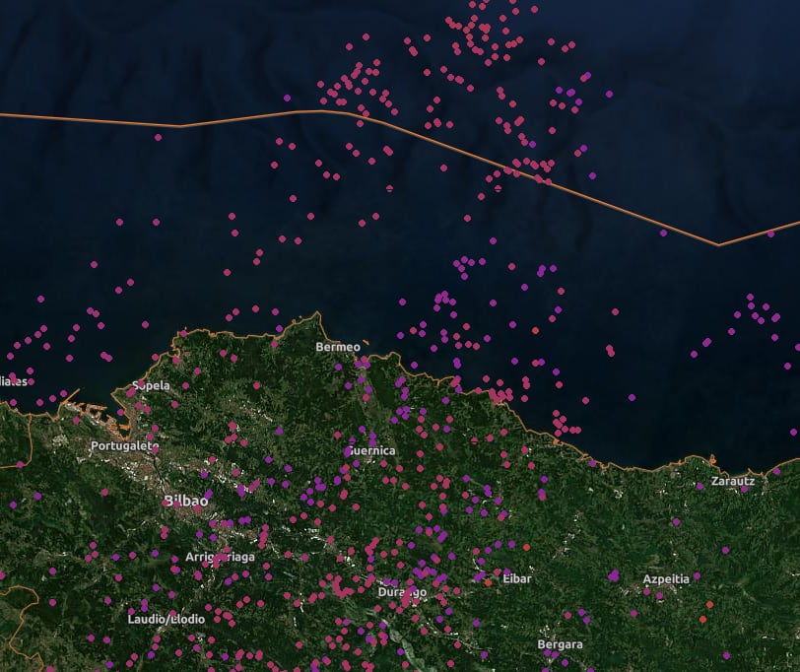Select the Laudio/Llodio town label
The image size is (800, 672).
point(167,619)
